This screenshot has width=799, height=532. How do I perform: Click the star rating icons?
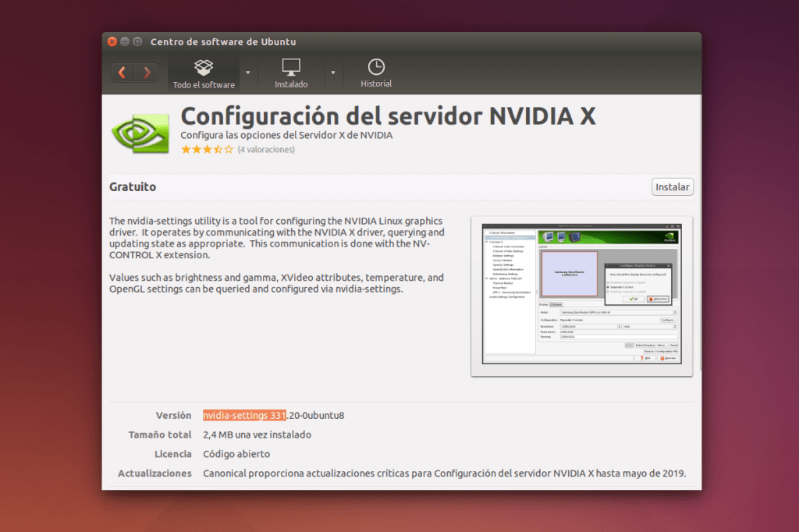coord(207,149)
